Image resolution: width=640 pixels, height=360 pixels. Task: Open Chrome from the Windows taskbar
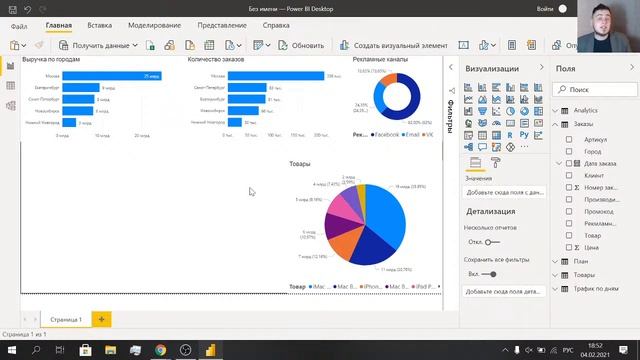pyautogui.click(x=160, y=350)
